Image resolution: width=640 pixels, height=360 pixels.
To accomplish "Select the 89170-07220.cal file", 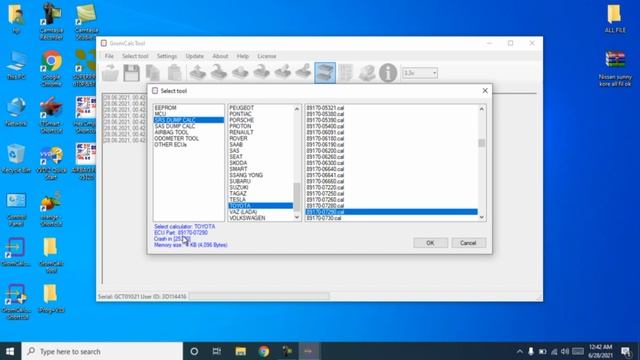I will coord(391,187).
